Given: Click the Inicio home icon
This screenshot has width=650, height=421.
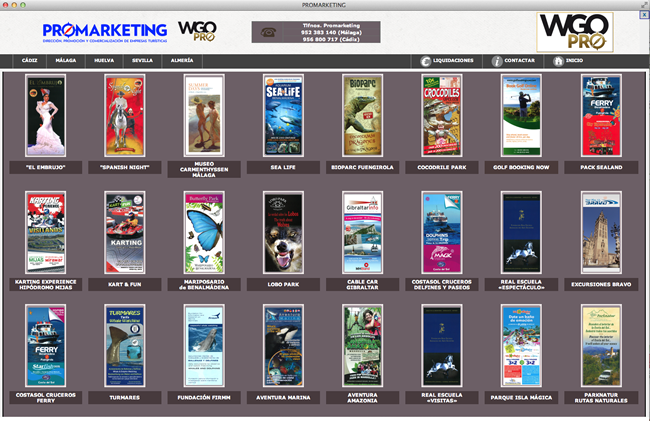Looking at the screenshot, I should (x=558, y=61).
